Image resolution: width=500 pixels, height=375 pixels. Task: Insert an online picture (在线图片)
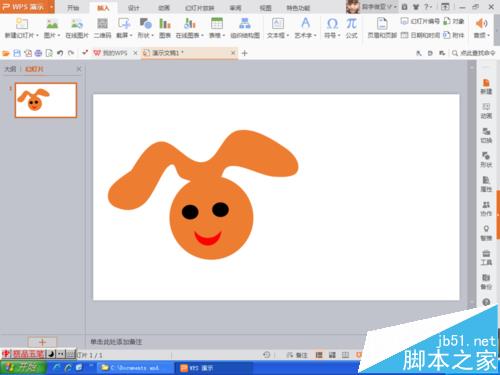[x=77, y=28]
